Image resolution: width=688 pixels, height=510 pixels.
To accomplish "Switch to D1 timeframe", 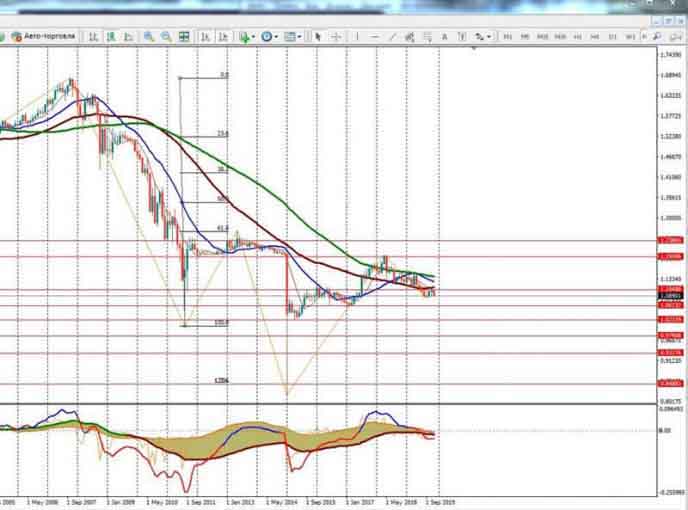I will tap(613, 37).
